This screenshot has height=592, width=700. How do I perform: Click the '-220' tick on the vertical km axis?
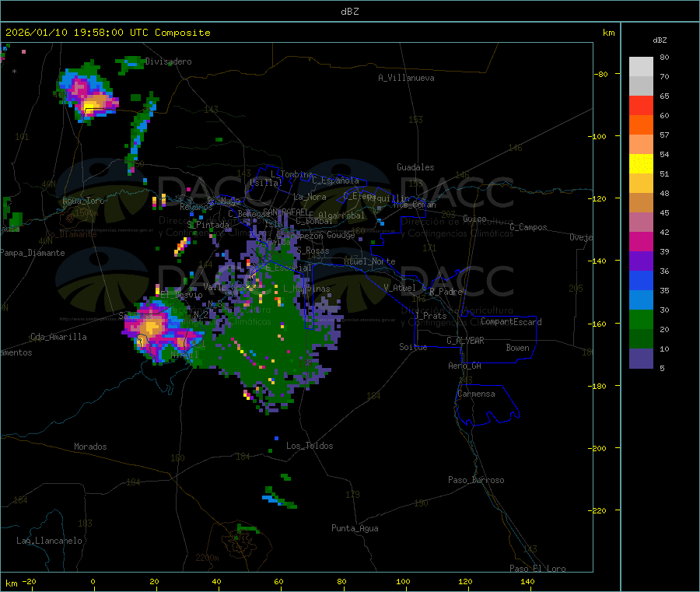tap(599, 511)
